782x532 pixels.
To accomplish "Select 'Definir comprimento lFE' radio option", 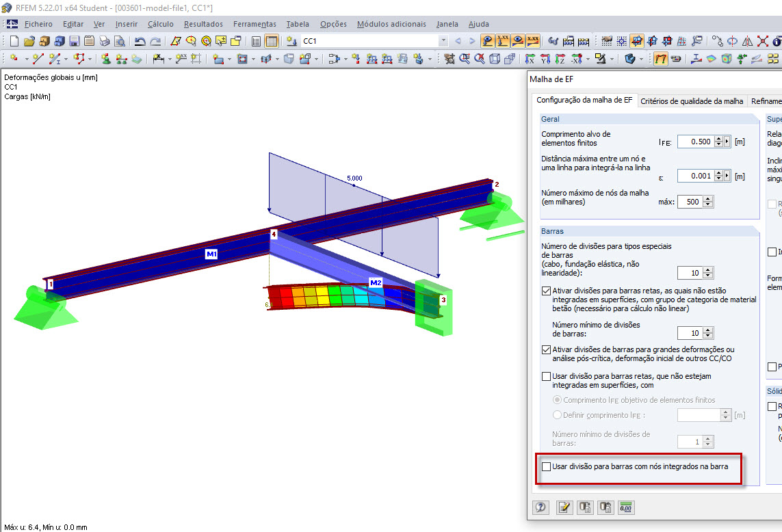I will click(x=557, y=415).
